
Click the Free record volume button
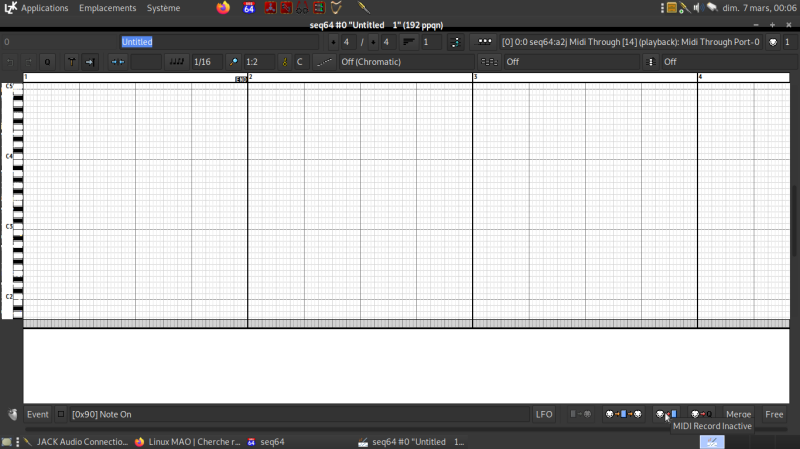(x=774, y=414)
